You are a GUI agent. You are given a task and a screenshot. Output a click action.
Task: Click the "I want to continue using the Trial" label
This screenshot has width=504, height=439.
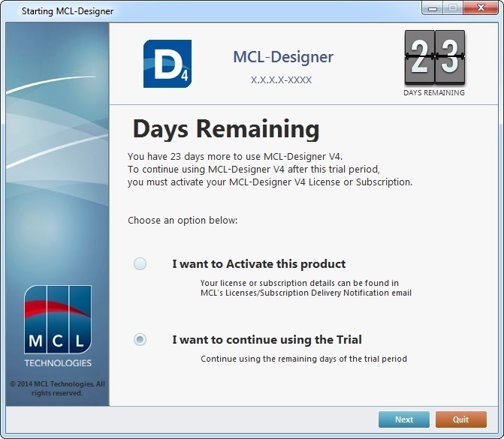[x=267, y=340]
